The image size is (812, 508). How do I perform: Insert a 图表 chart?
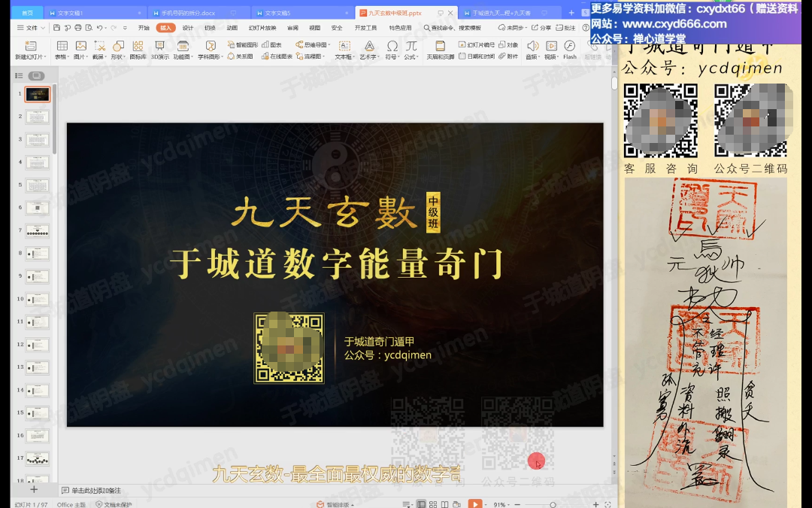(272, 44)
